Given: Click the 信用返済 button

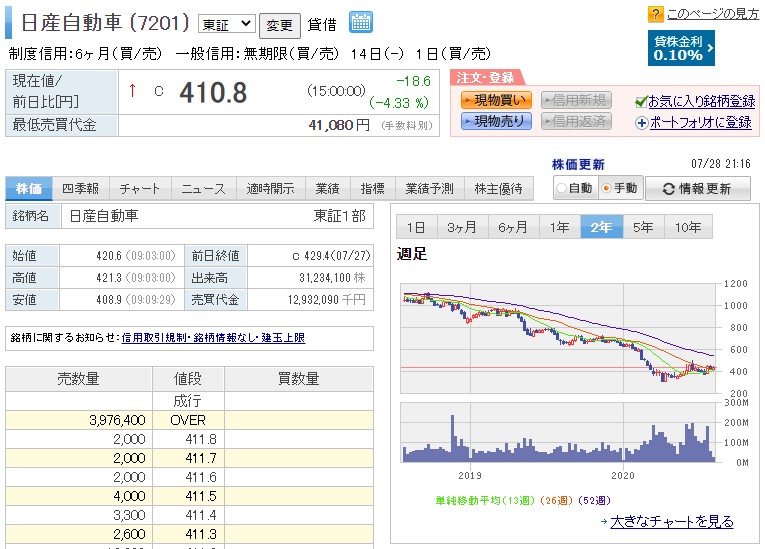Looking at the screenshot, I should (576, 121).
